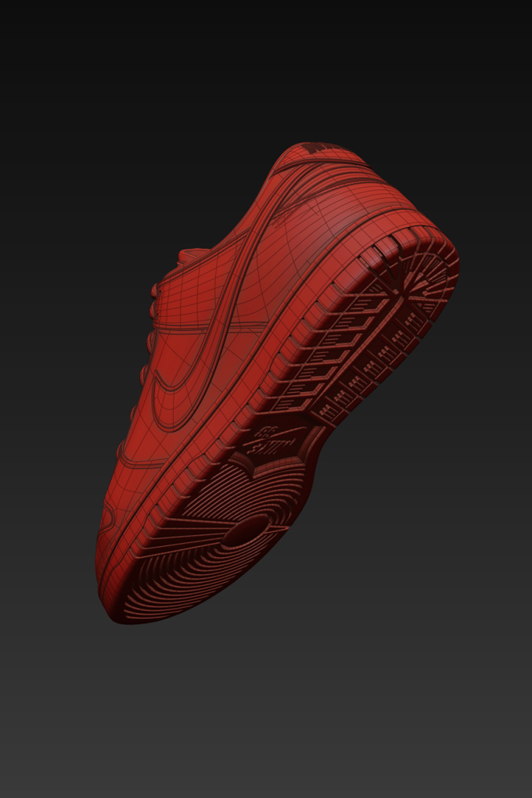Select the red 3D sneaker model
This screenshot has height=798, width=532.
click(278, 383)
